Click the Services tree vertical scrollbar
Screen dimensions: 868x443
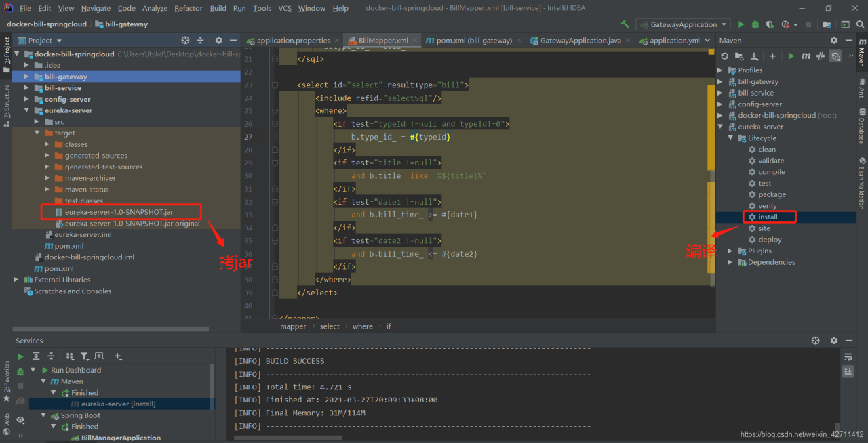212,386
